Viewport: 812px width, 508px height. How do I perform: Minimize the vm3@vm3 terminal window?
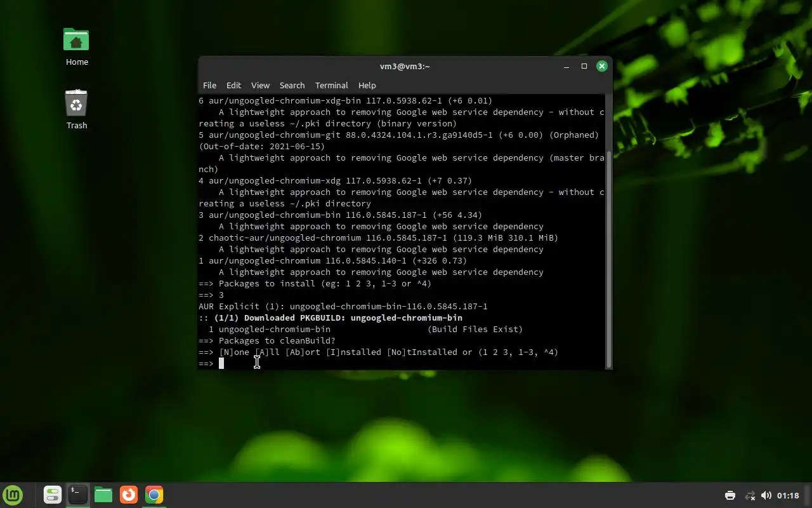click(x=566, y=66)
